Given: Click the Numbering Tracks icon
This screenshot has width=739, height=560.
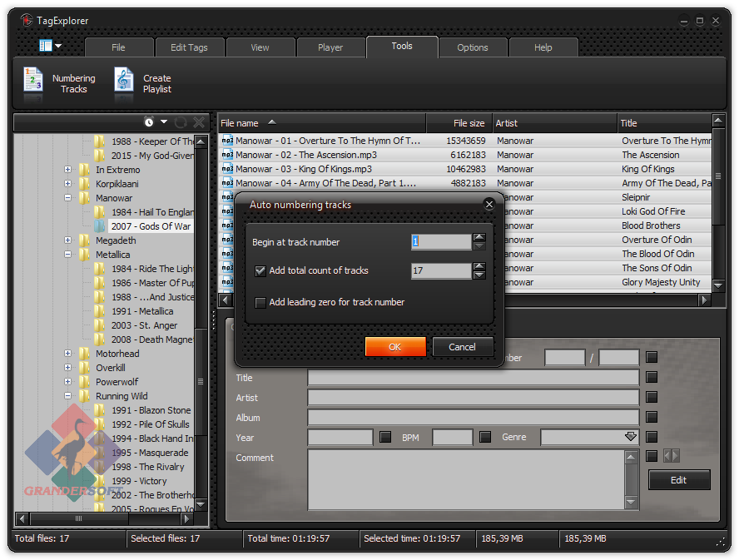Looking at the screenshot, I should coord(33,82).
